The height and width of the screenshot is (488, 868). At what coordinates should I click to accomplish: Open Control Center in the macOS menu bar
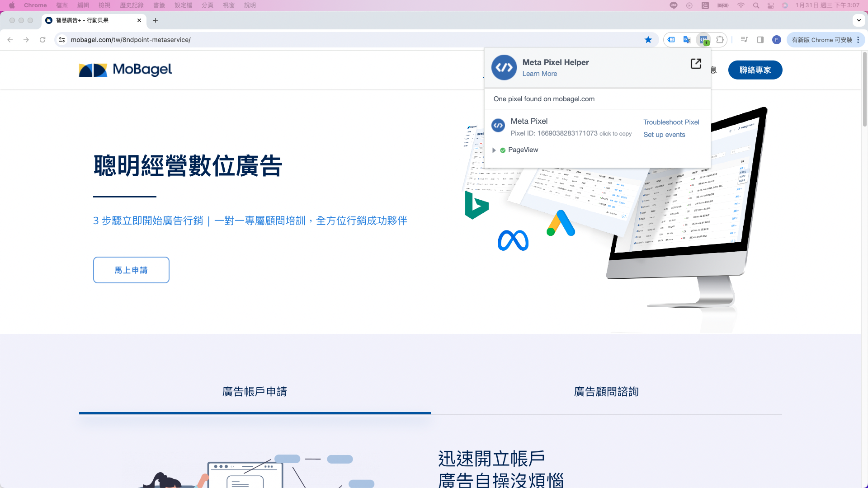coord(771,5)
